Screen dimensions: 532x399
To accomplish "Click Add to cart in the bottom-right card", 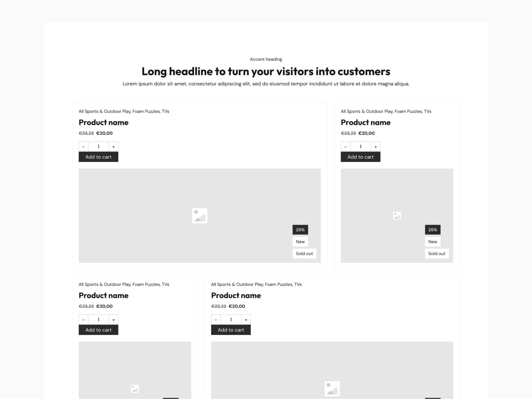I will point(231,330).
